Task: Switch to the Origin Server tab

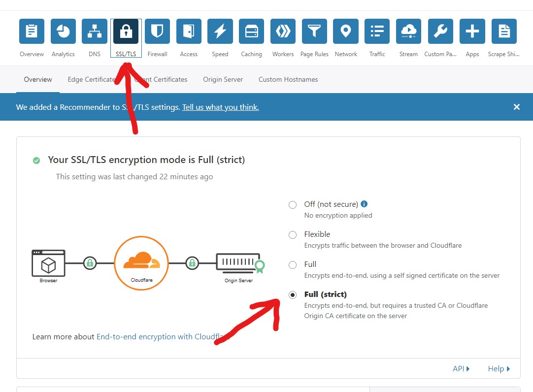Action: (x=223, y=79)
